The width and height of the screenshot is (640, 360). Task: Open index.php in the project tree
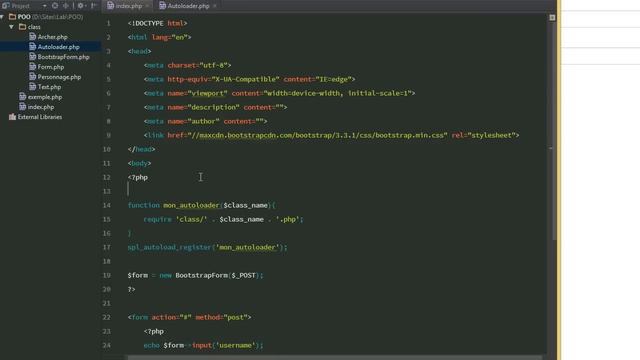click(x=41, y=107)
